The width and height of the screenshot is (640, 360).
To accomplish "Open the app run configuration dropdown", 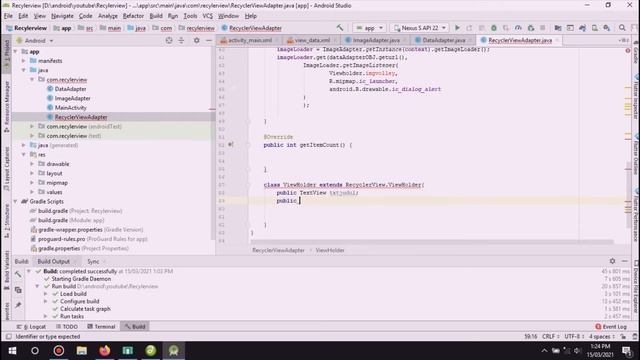I will [x=369, y=28].
